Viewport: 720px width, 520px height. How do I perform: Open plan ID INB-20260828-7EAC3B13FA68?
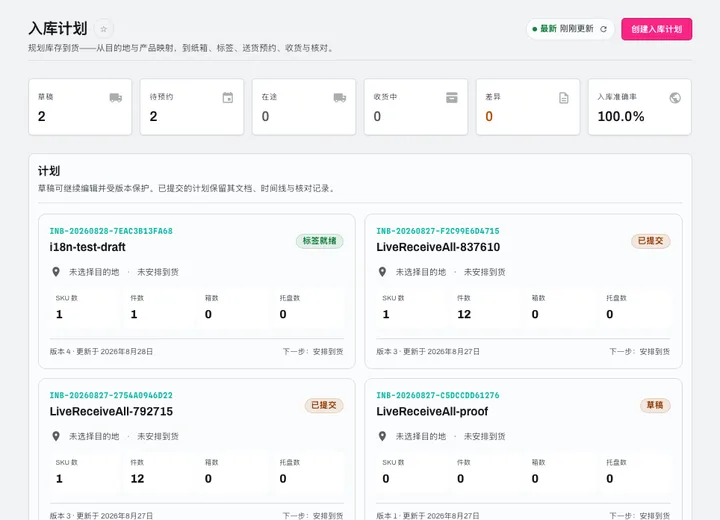click(x=111, y=231)
